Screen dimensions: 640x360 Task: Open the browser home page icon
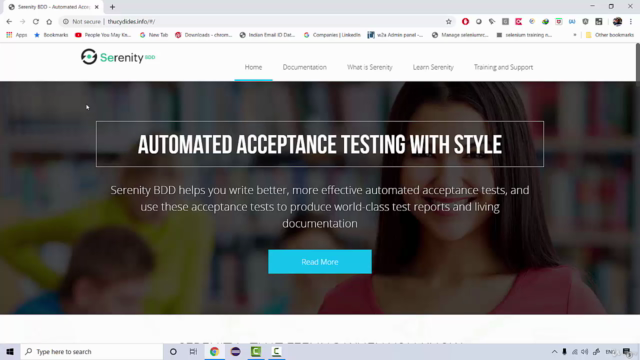point(49,22)
